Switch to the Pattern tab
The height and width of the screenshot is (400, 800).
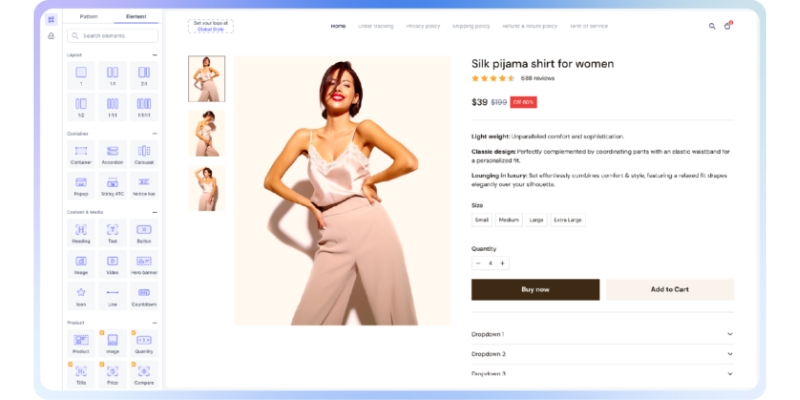click(89, 16)
